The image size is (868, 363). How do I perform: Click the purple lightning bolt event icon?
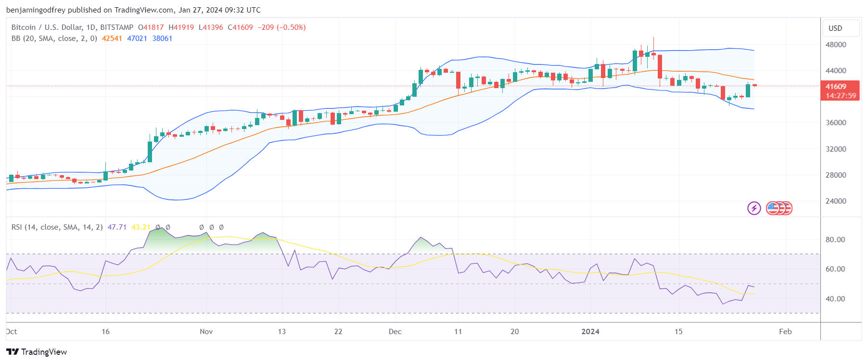point(754,208)
